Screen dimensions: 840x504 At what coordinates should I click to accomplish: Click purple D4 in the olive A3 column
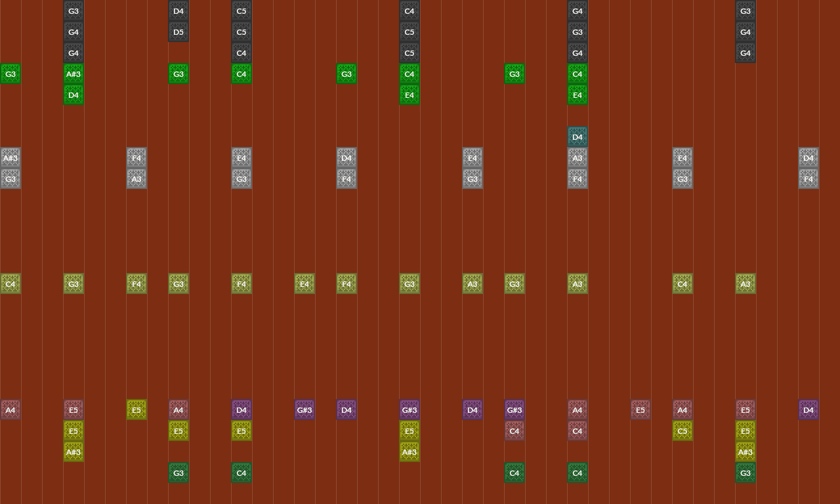pyautogui.click(x=472, y=410)
